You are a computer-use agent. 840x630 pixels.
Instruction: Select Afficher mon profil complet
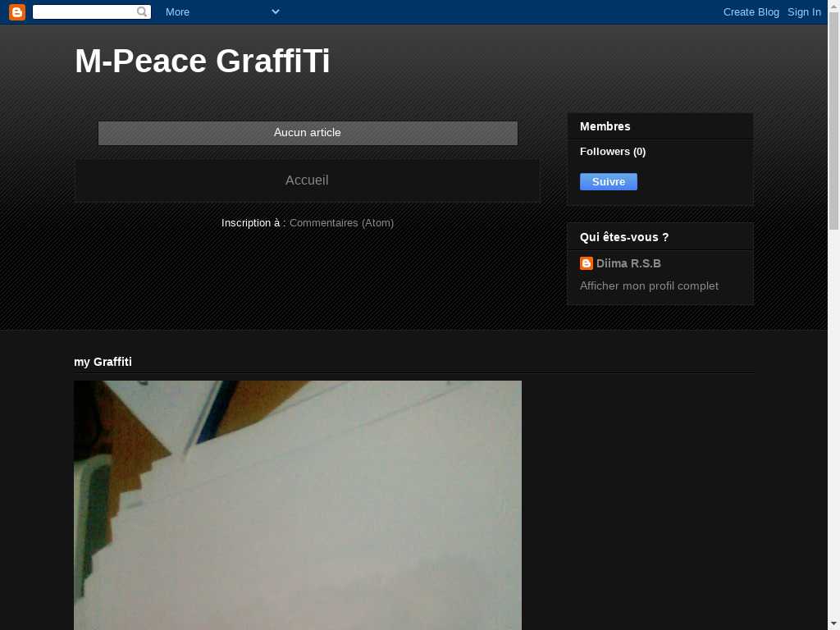click(x=649, y=286)
